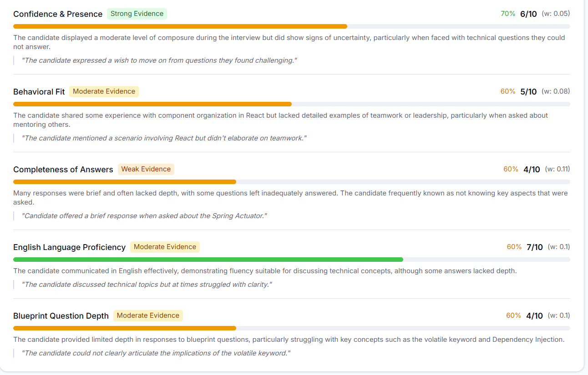Click the volatile keyword quote text

(156, 353)
